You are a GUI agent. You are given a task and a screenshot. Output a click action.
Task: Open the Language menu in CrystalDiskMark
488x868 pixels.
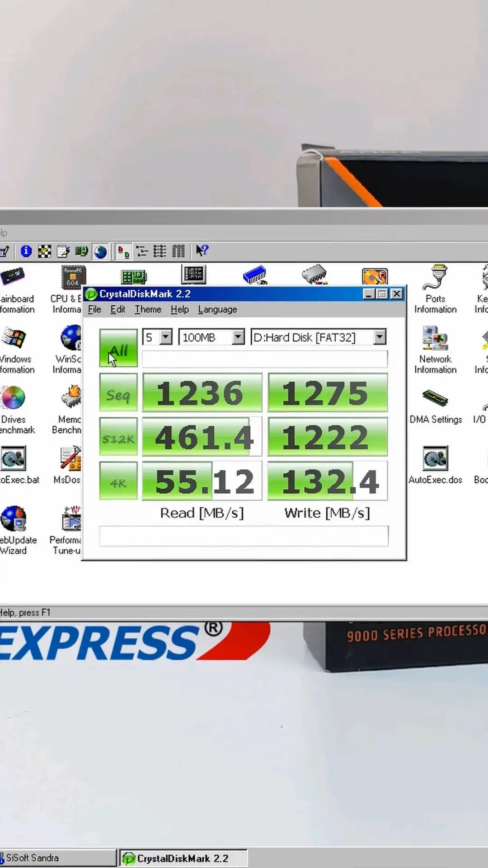pyautogui.click(x=217, y=309)
